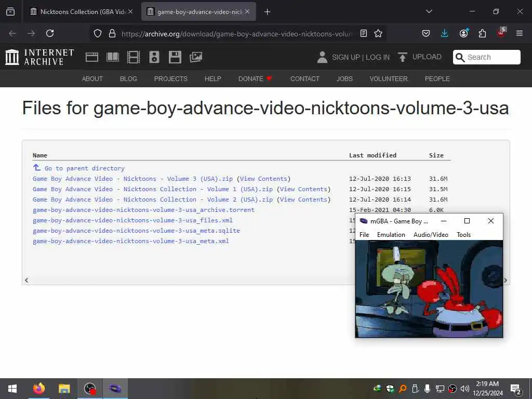The image size is (532, 399).
Task: Click Go to parent directory link
Action: click(85, 168)
